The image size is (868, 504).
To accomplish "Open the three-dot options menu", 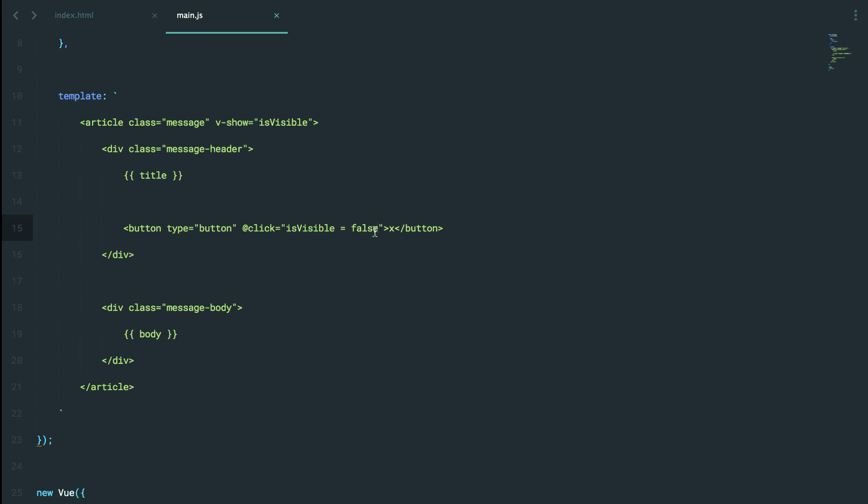I will point(856,16).
